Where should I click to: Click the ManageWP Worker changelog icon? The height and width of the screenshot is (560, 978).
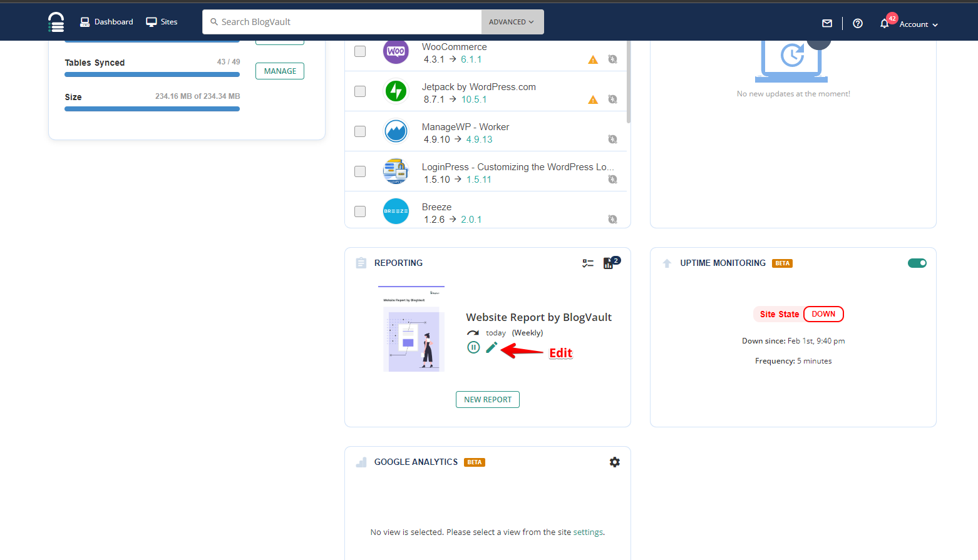[612, 140]
